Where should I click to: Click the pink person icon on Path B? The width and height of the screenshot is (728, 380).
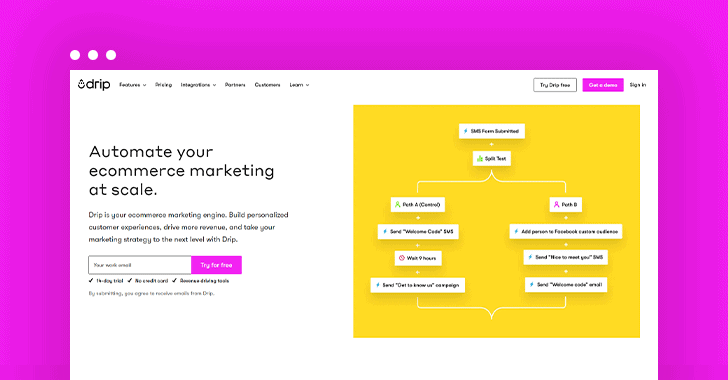pyautogui.click(x=556, y=204)
